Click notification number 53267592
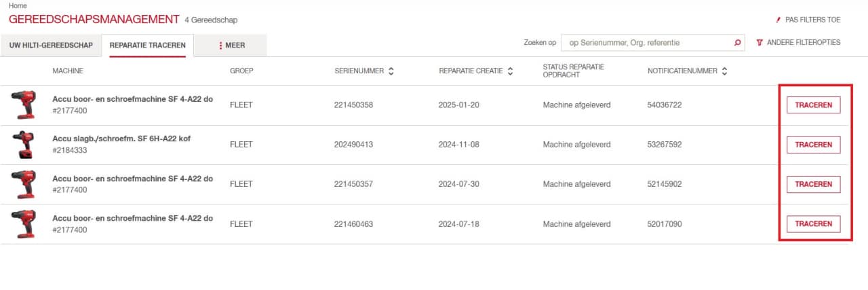The height and width of the screenshot is (290, 868). 665,145
